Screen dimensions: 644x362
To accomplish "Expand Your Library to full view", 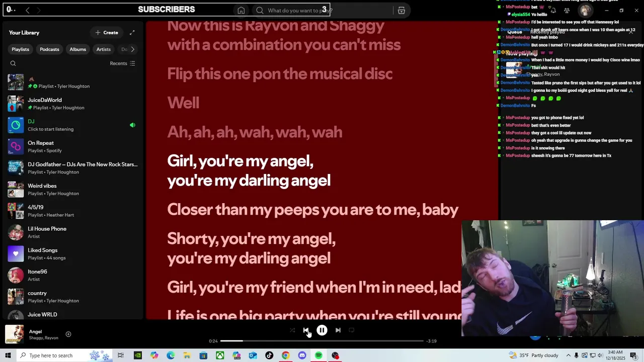I will tap(132, 33).
